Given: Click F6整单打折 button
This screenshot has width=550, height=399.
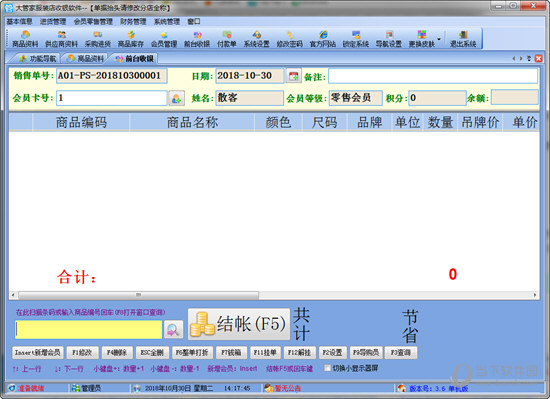Looking at the screenshot, I should click(192, 352).
